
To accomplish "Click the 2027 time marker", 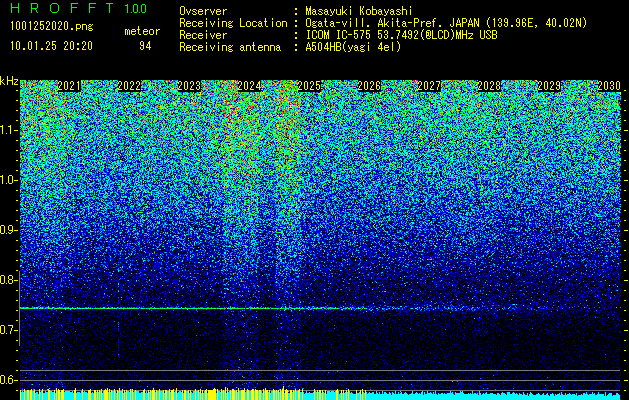I will pos(429,86).
